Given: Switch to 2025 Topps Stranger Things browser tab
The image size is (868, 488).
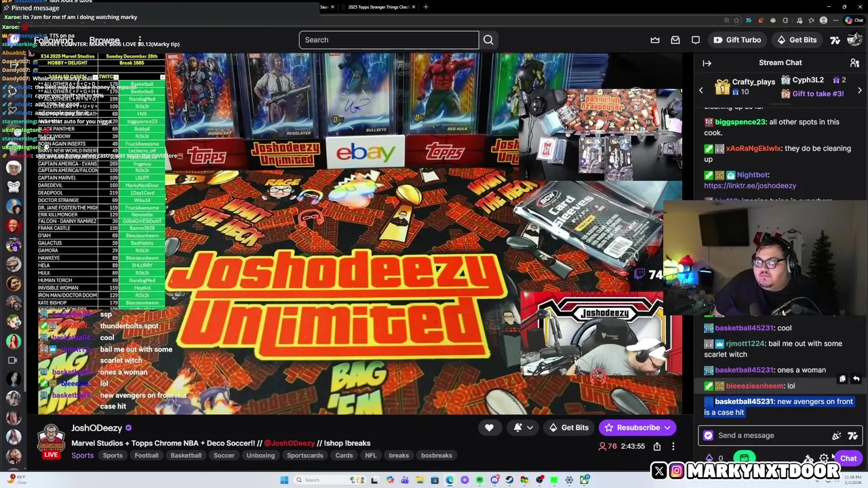Looking at the screenshot, I should coord(378,7).
